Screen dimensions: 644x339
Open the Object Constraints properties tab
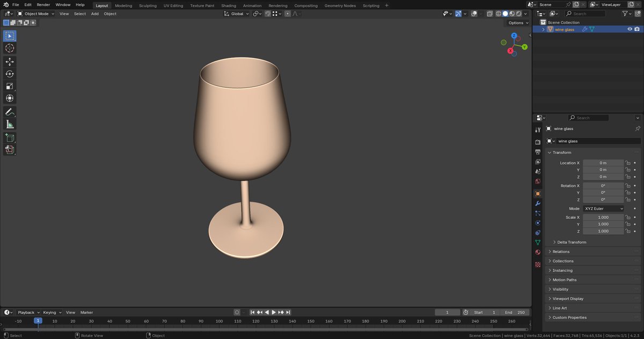click(x=538, y=233)
